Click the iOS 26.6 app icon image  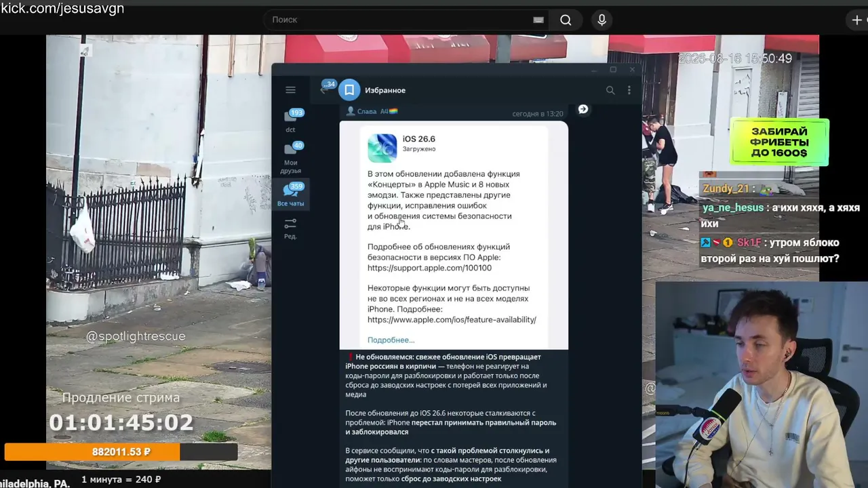[x=382, y=148]
